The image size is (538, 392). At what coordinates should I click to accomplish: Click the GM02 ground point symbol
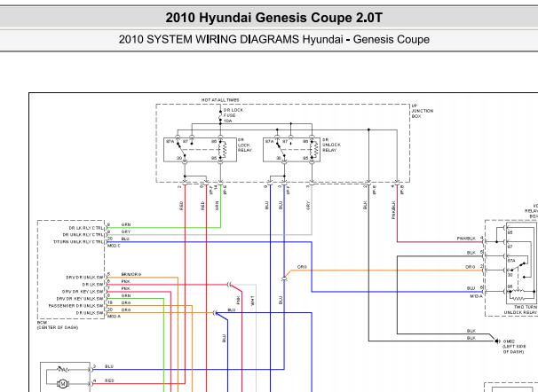496,341
